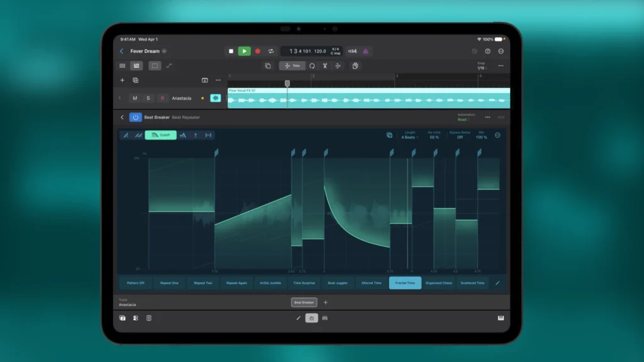Stop playback with the square stop button

(x=231, y=52)
